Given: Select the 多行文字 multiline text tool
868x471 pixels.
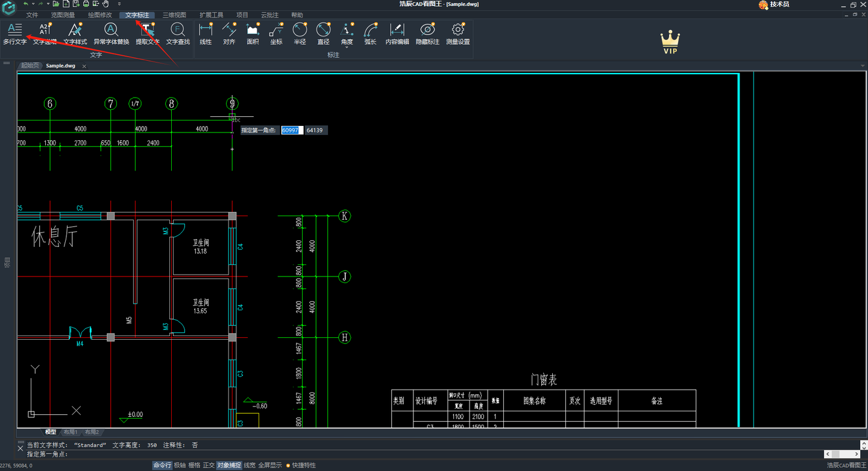Looking at the screenshot, I should [x=14, y=34].
